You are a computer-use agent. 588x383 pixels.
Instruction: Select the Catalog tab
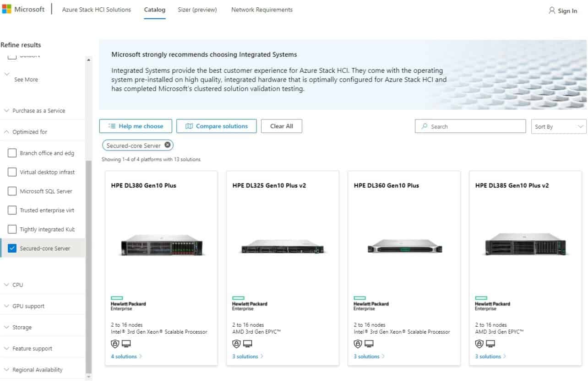pyautogui.click(x=155, y=10)
